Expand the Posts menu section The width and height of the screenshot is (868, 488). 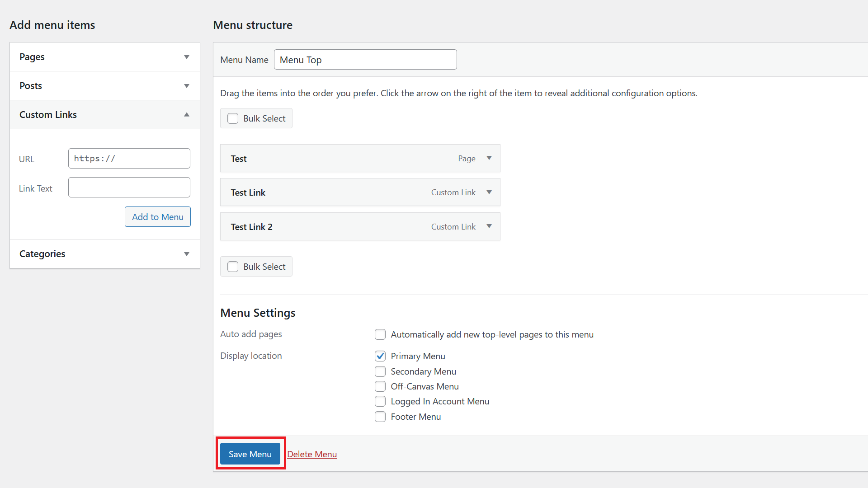click(x=187, y=85)
